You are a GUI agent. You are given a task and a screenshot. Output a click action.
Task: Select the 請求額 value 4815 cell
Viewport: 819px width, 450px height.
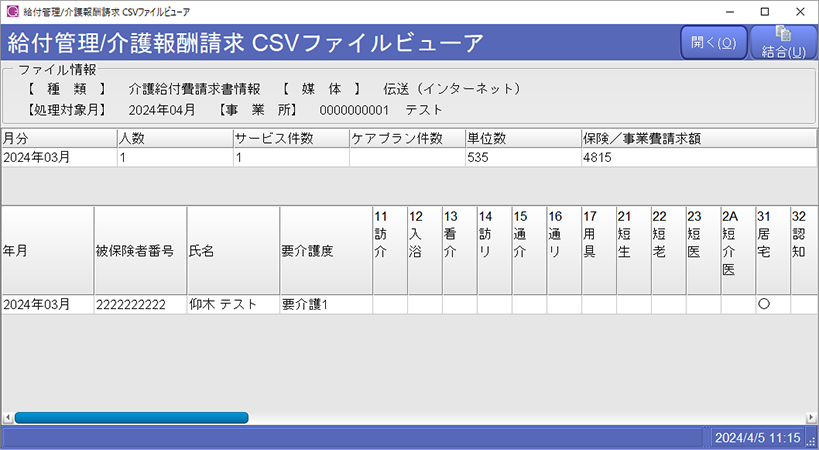point(699,158)
